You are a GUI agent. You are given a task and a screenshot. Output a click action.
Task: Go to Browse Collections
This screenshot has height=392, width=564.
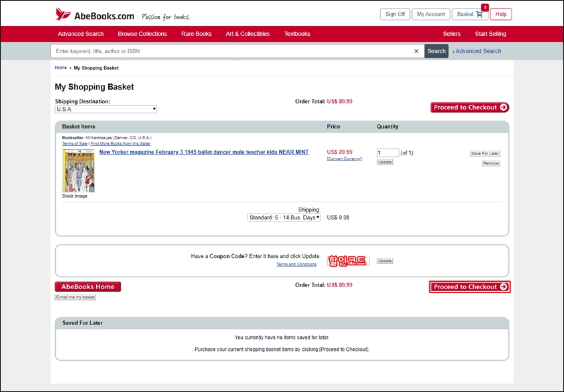pos(143,34)
